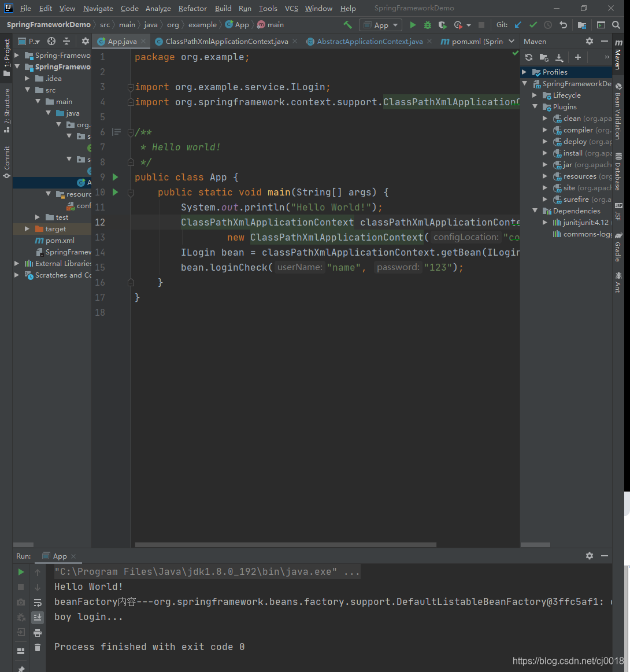Open Bean Validation side panel
The width and height of the screenshot is (630, 672).
coord(618,112)
